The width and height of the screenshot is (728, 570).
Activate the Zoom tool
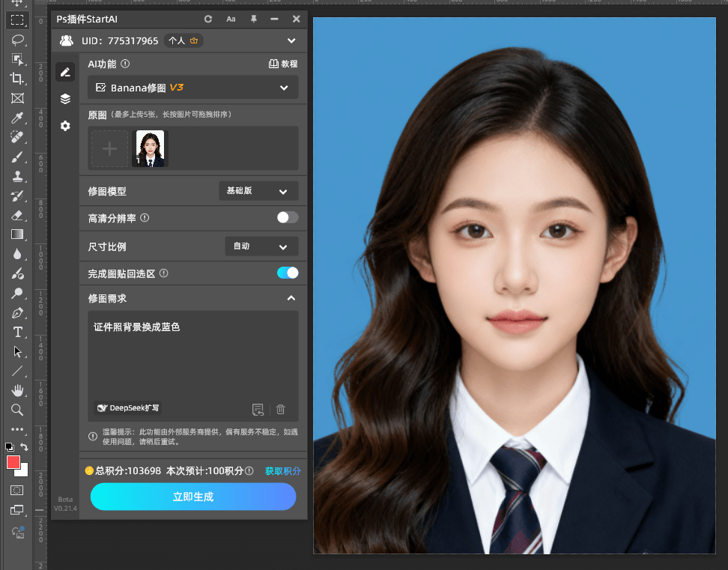click(16, 410)
